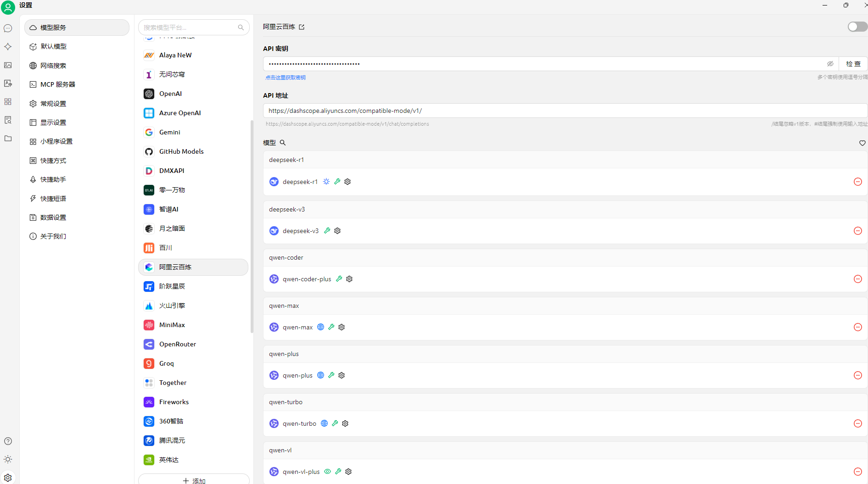Image resolution: width=868 pixels, height=484 pixels.
Task: Open the translate sidebar icon
Action: [x=8, y=83]
